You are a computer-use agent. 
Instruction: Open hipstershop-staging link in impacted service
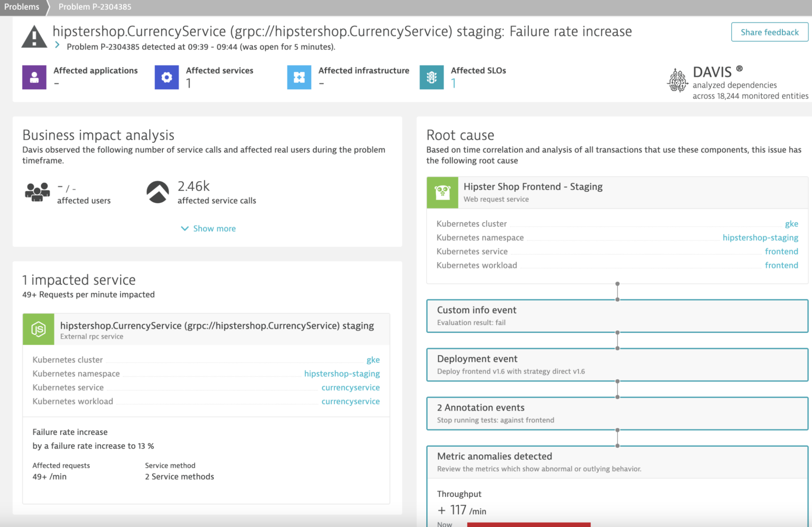[x=342, y=374]
